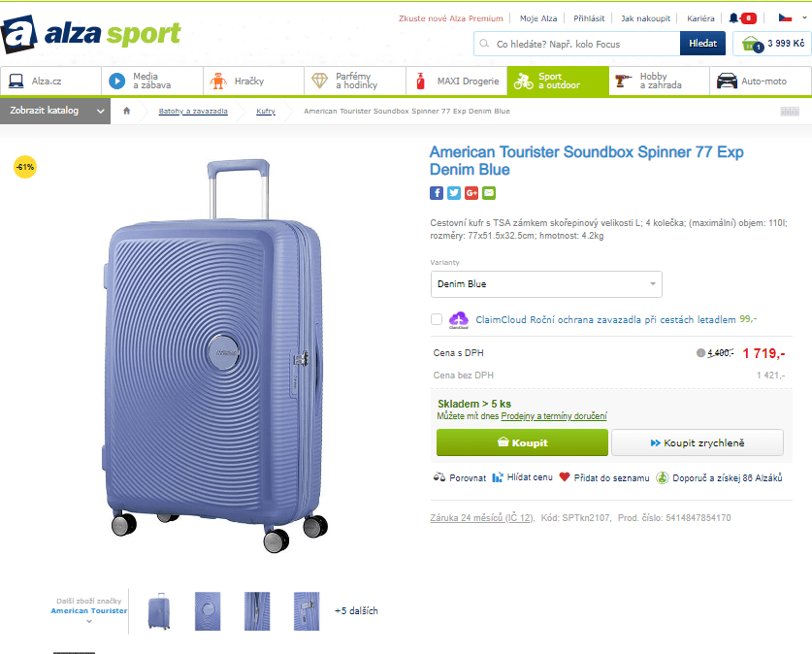The image size is (812, 654).
Task: Click the green Koupit button
Action: [522, 442]
